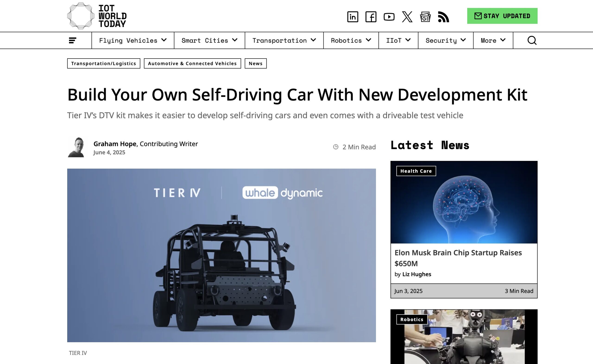The height and width of the screenshot is (364, 593).
Task: Click the Automotive & Connected Vehicles tag
Action: click(192, 63)
